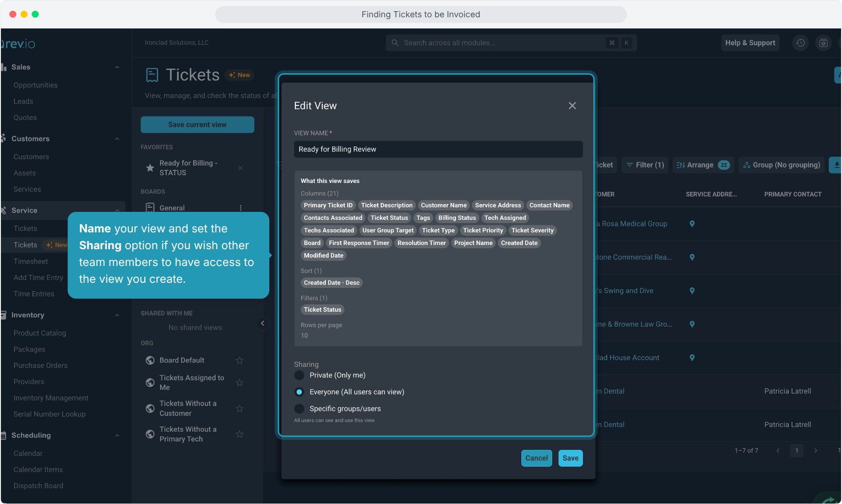Click Save current view button
The image size is (842, 504).
point(197,125)
